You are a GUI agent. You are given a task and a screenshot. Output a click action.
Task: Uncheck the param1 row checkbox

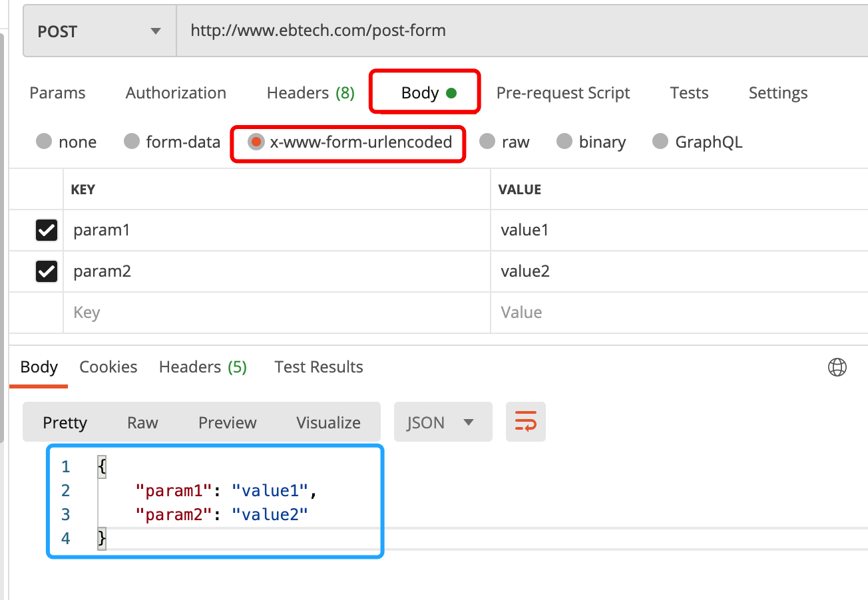point(46,230)
